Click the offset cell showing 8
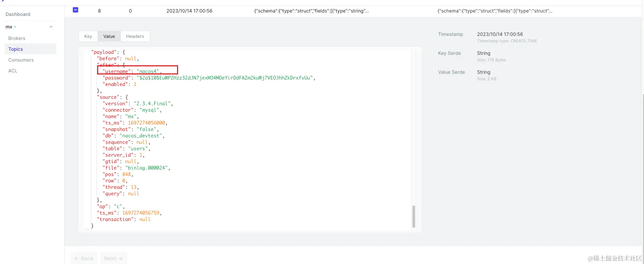 tap(99, 11)
